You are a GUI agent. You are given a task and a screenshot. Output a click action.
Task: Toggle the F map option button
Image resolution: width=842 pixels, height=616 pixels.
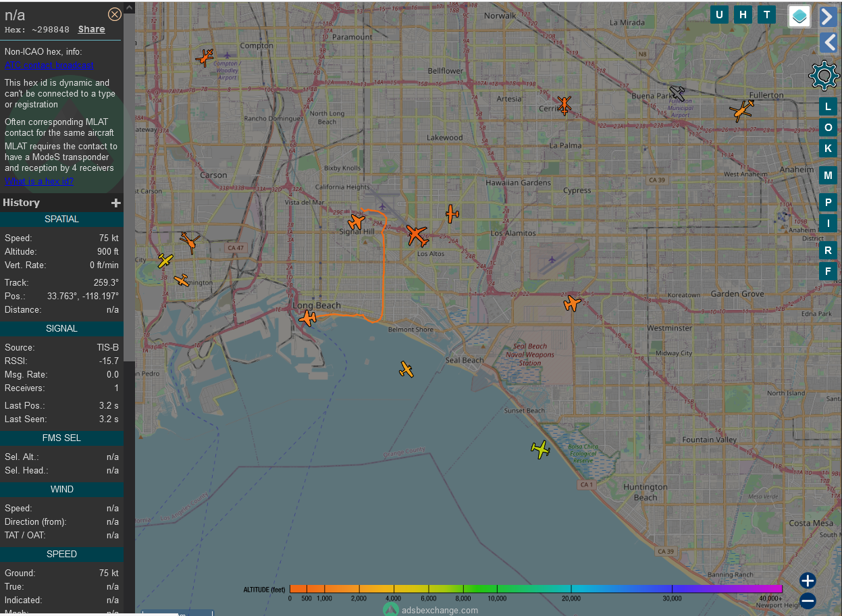(x=828, y=272)
